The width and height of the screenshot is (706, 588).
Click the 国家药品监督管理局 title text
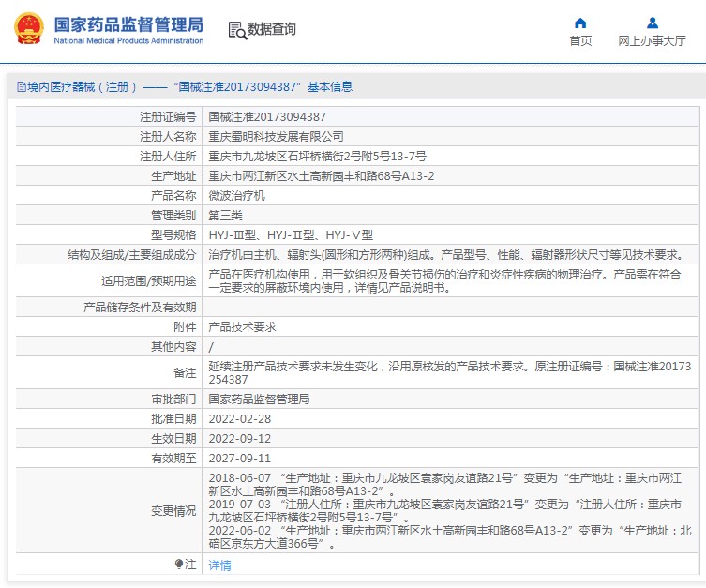128,23
